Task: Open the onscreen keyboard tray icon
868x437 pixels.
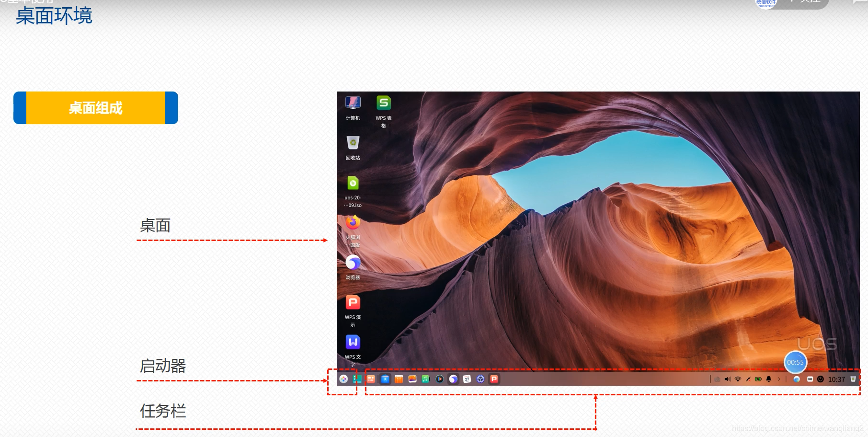Action: click(810, 379)
